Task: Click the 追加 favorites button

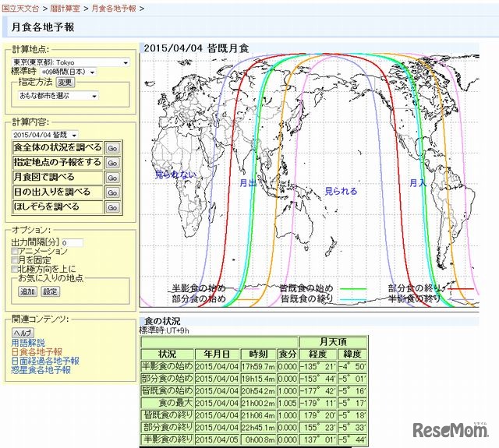Action: pos(28,291)
